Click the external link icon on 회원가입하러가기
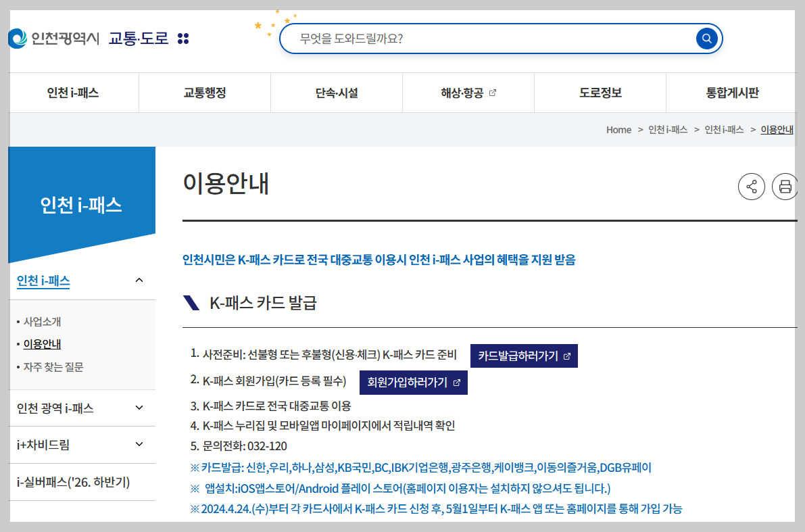 [457, 382]
